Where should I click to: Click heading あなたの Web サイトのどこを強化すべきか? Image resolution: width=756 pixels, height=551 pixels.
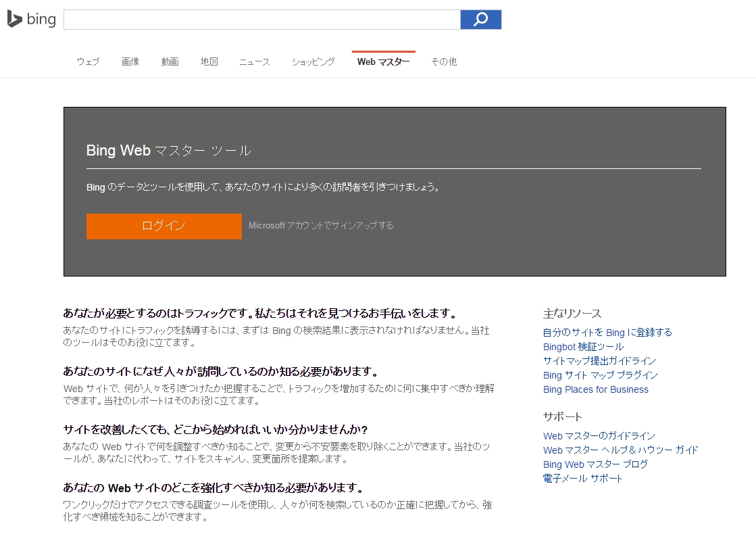[213, 488]
